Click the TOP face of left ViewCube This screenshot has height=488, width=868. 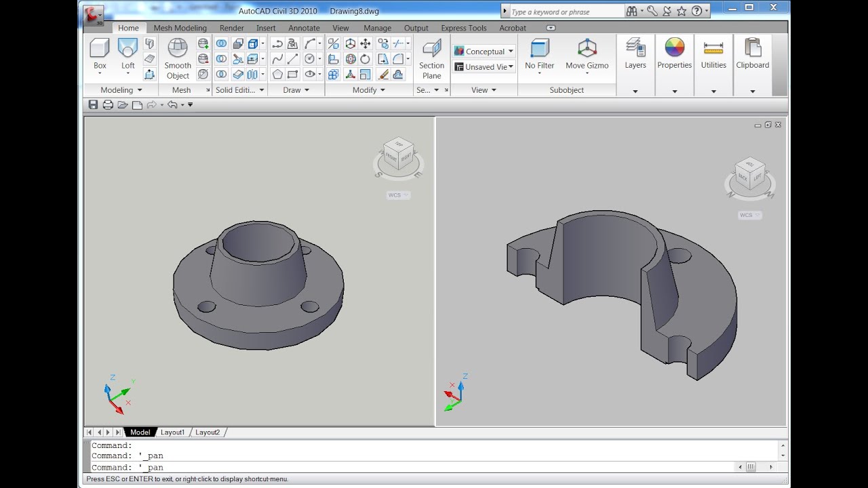tap(399, 144)
